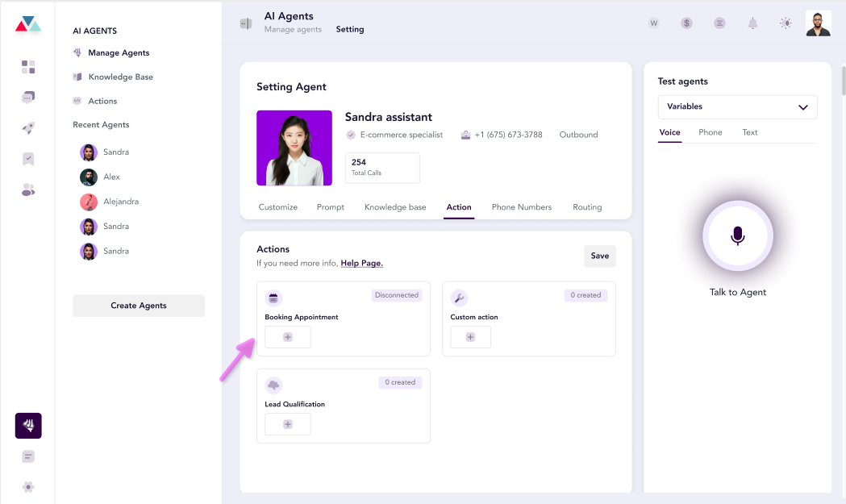Click the Setting breadcrumb
The height and width of the screenshot is (504, 846).
coord(350,30)
